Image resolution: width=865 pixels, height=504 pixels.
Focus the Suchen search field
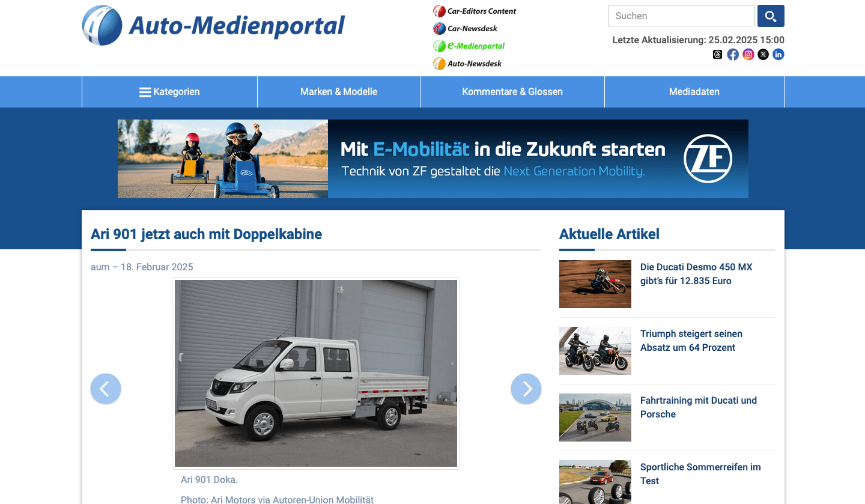point(681,16)
